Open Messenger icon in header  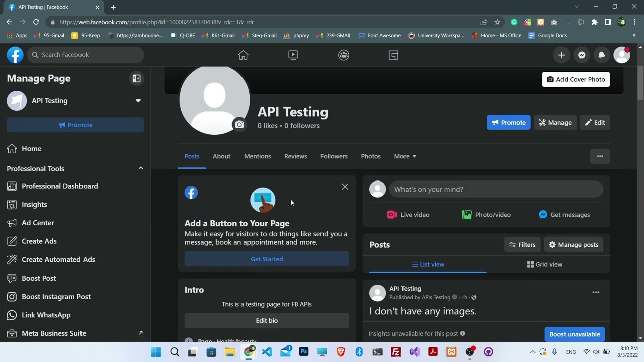tap(582, 55)
